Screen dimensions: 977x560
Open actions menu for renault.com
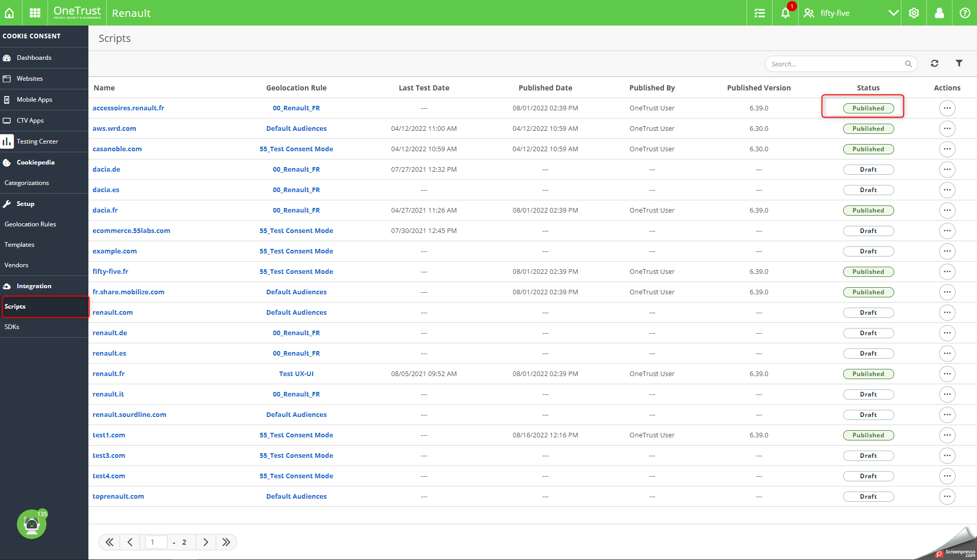coord(947,313)
